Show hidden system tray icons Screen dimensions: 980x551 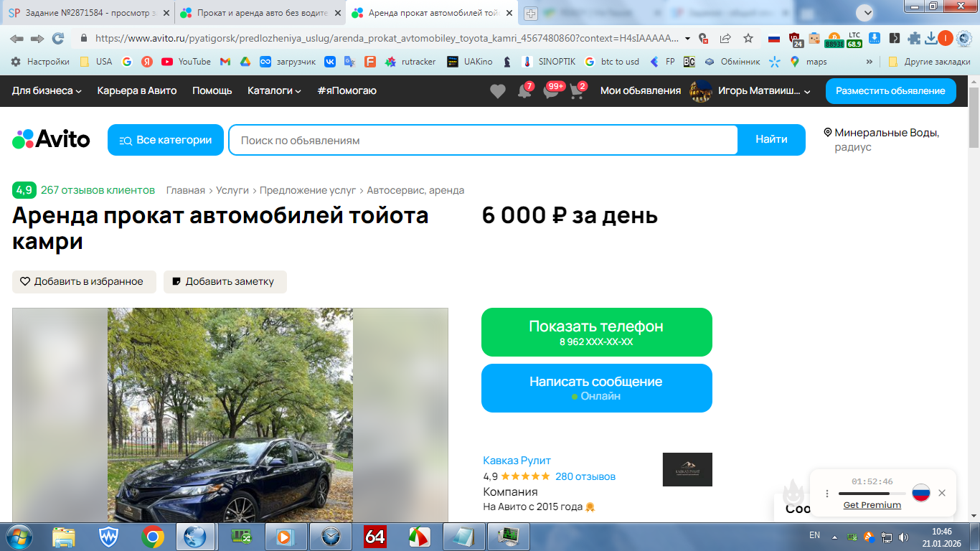(x=834, y=537)
